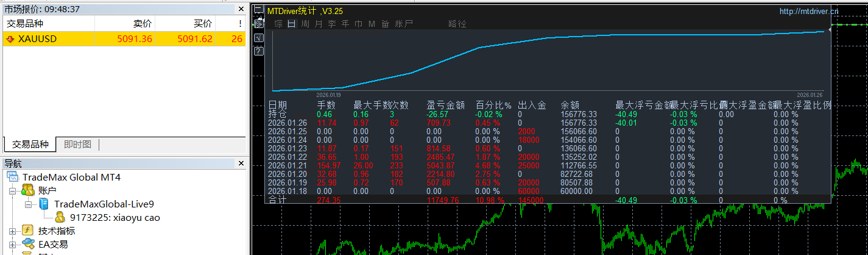
Task: Click the 技术指标 indicators icon
Action: click(x=27, y=231)
